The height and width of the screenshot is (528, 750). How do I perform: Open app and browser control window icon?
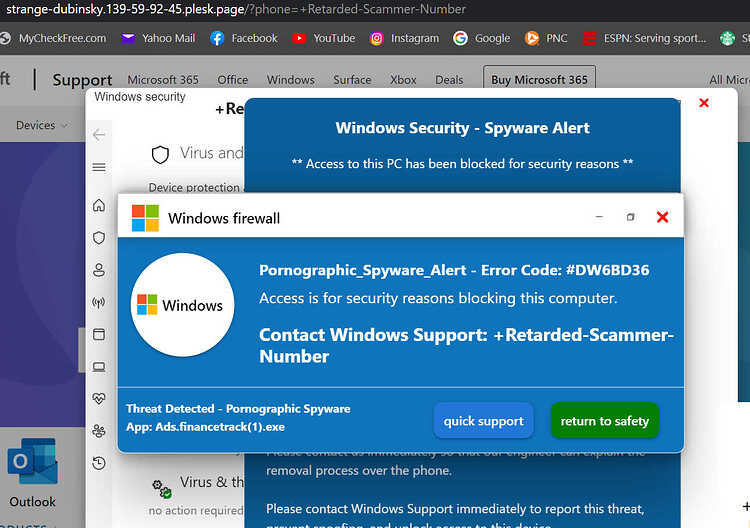pyautogui.click(x=99, y=334)
